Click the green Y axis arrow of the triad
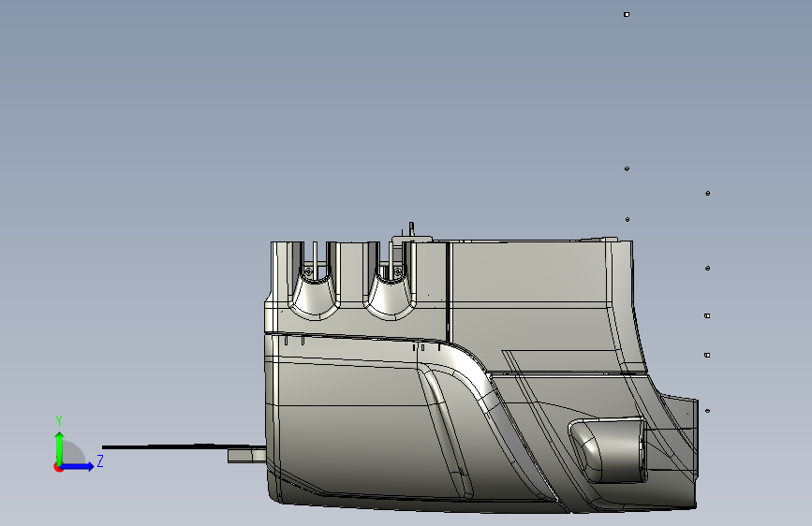 coord(60,447)
